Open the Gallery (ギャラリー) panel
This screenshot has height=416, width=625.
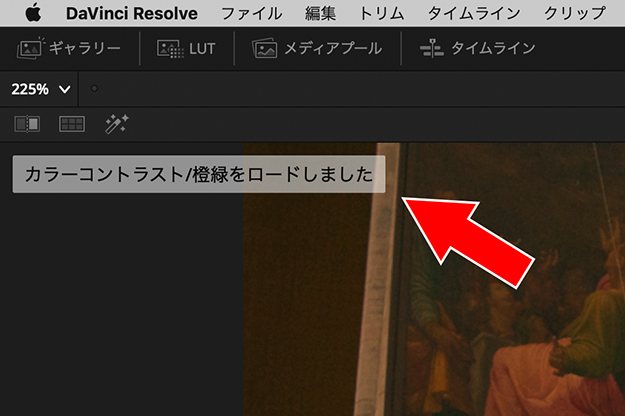pos(70,48)
